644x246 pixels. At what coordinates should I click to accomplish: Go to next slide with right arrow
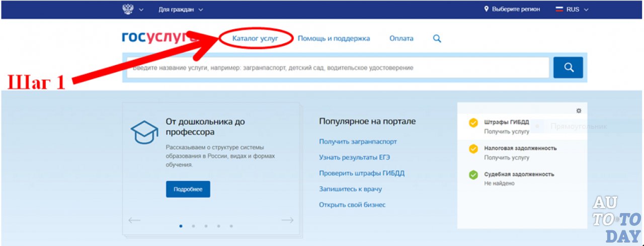287,220
